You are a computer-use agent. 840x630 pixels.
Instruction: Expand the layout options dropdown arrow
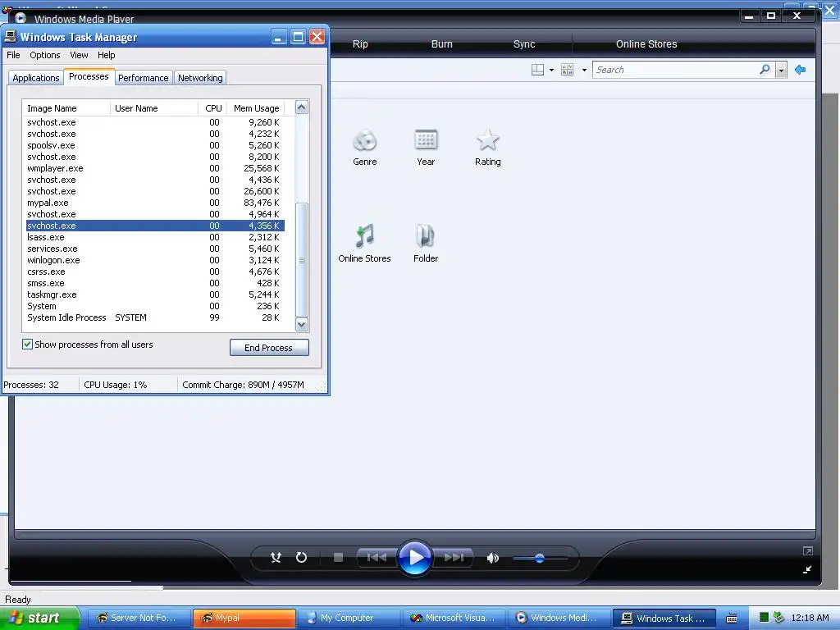pyautogui.click(x=551, y=71)
